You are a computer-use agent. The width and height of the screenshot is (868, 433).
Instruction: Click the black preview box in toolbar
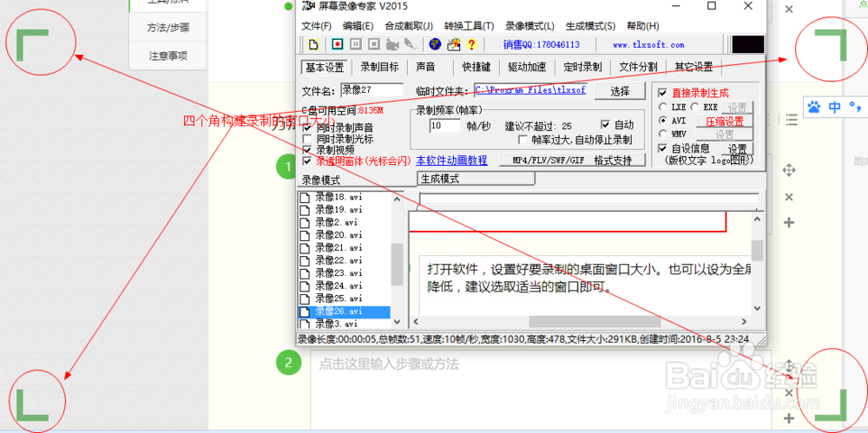click(x=748, y=44)
